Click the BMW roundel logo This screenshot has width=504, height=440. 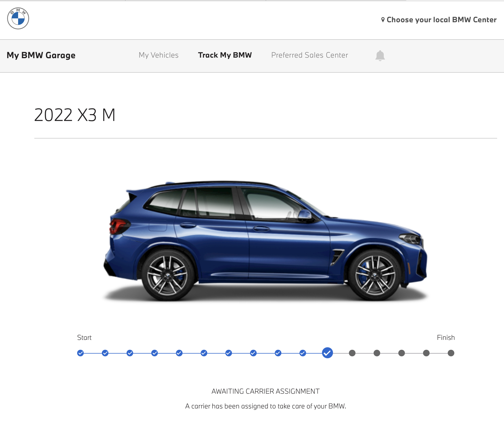coord(18,18)
